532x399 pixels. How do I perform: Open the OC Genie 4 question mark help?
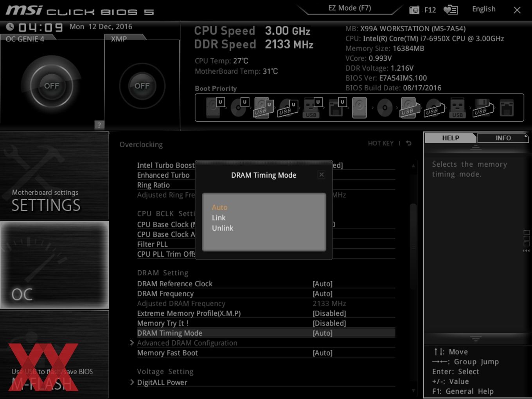(99, 125)
